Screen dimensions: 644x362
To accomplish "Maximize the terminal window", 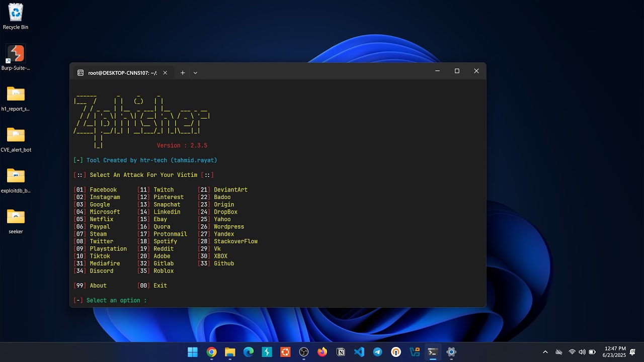I will click(x=457, y=71).
